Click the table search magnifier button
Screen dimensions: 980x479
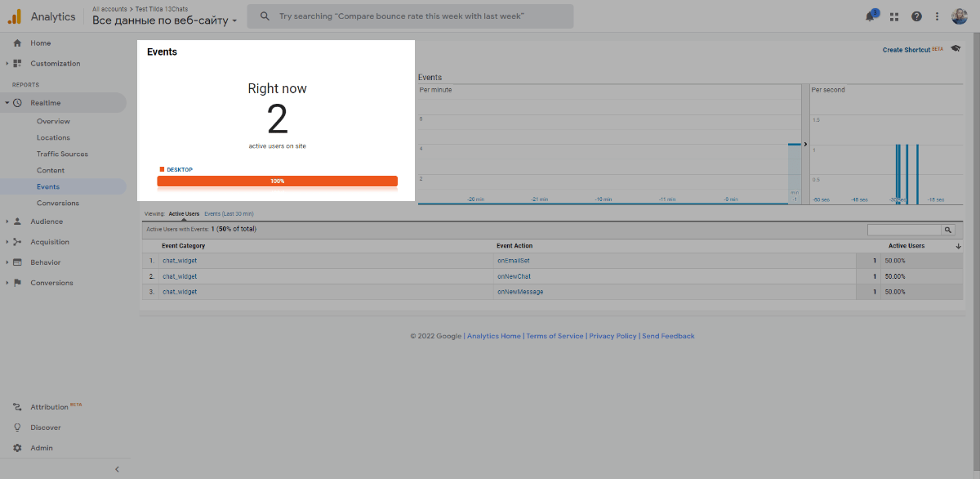948,231
